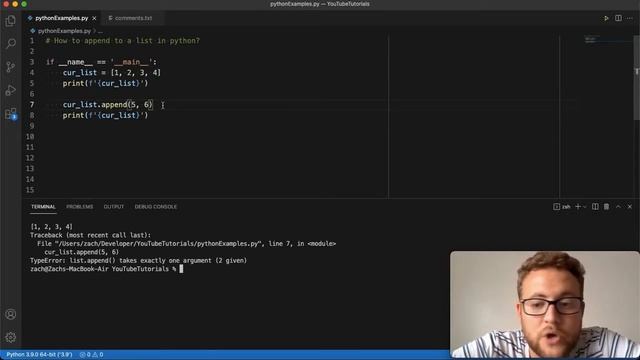Select the zsh terminal instance
The width and height of the screenshot is (640, 360).
pyautogui.click(x=562, y=207)
